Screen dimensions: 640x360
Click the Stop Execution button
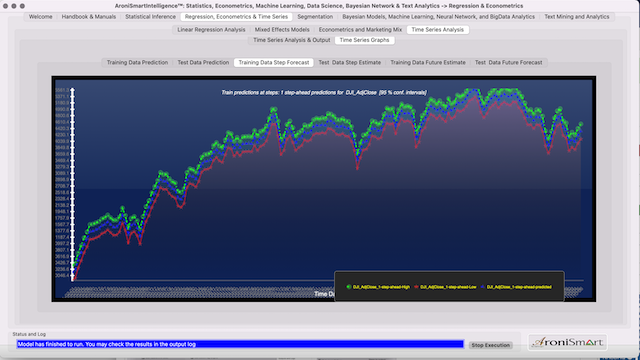[x=491, y=345]
